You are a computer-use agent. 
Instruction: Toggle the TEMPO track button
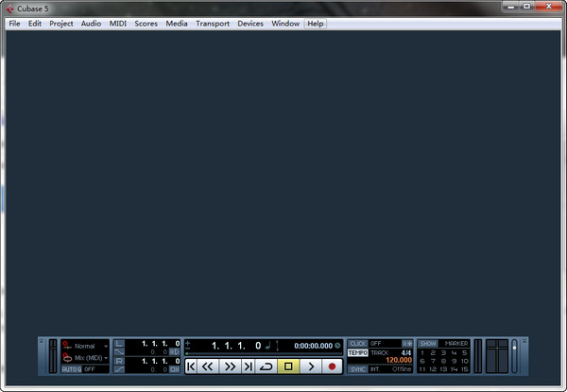point(357,352)
